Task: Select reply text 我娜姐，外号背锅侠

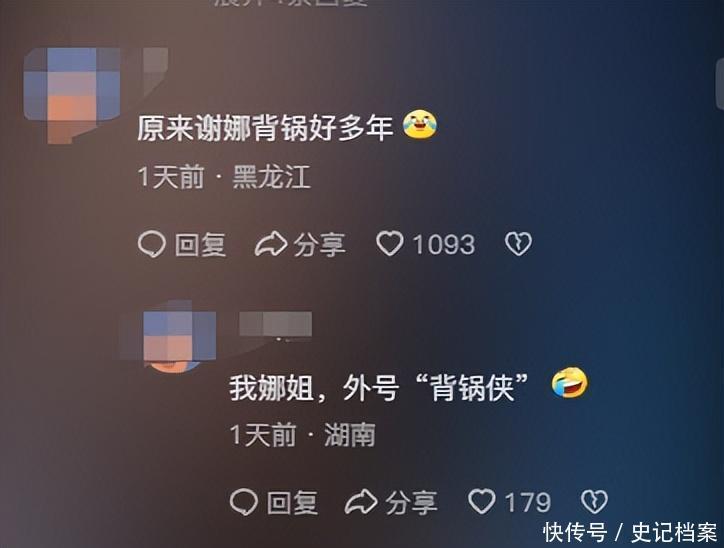Action: coord(379,387)
